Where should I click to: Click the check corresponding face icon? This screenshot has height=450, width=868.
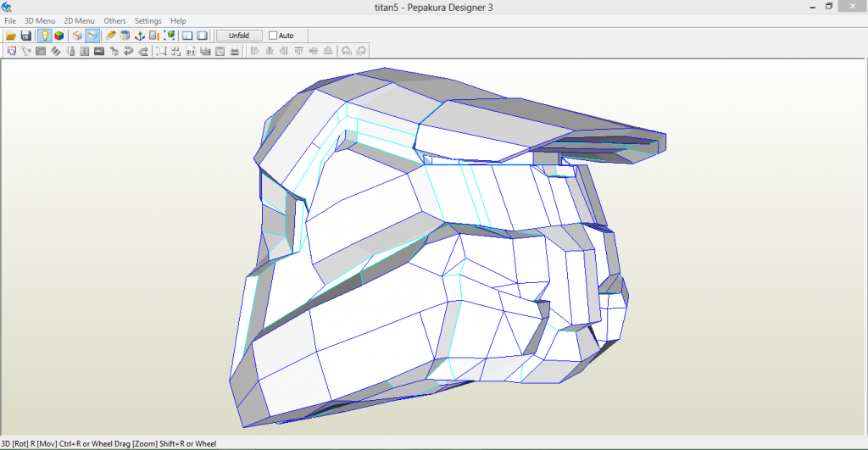(114, 51)
